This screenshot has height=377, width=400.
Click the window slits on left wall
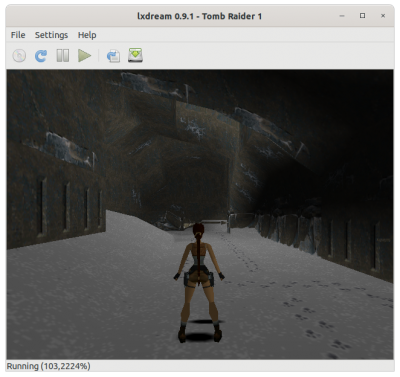click(x=70, y=208)
